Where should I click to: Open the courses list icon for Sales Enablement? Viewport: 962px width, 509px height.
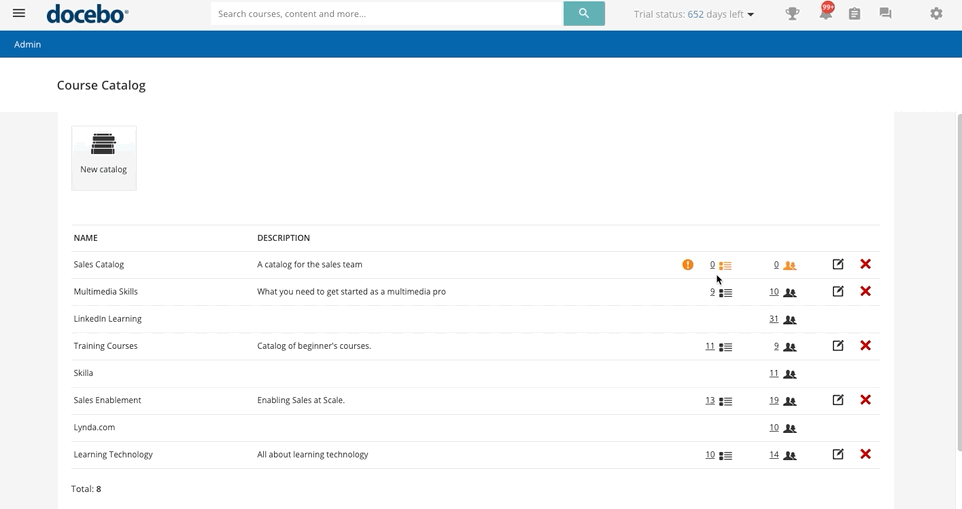725,401
